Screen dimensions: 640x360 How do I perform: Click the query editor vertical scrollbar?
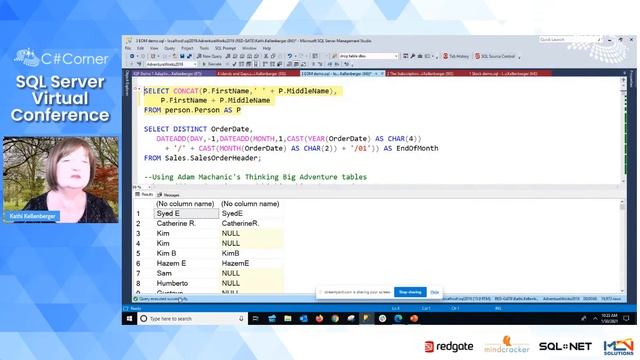point(623,131)
